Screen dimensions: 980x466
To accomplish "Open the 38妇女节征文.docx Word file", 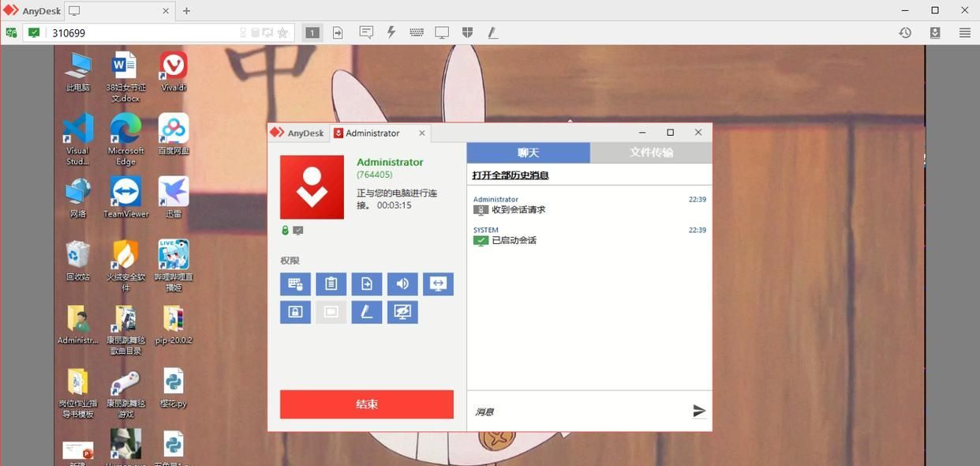I will (125, 77).
